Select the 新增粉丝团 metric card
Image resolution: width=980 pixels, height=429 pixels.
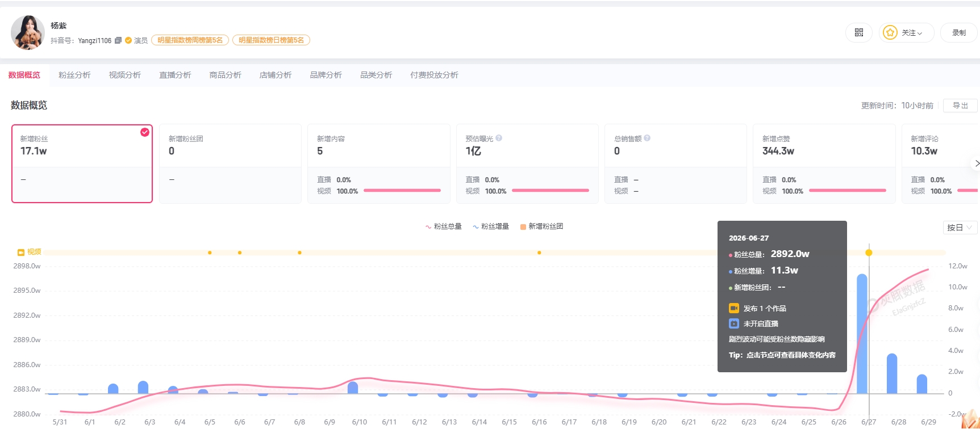click(230, 163)
